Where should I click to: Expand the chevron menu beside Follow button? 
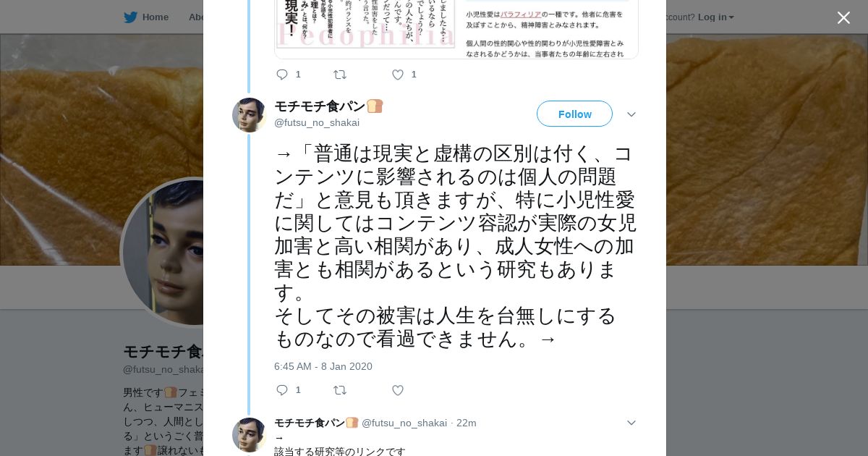(631, 114)
